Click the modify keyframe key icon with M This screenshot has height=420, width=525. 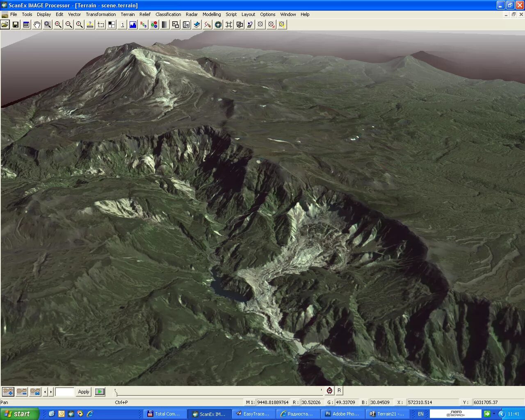[x=35, y=392]
